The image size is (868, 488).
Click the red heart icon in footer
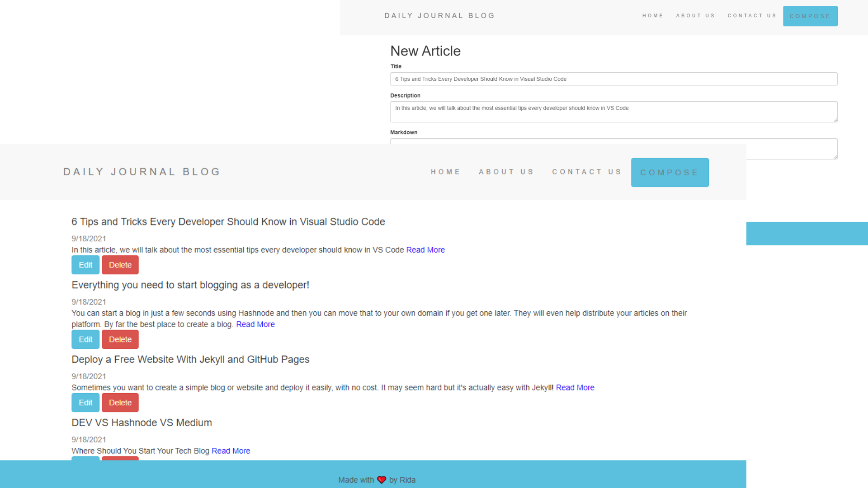pyautogui.click(x=381, y=480)
